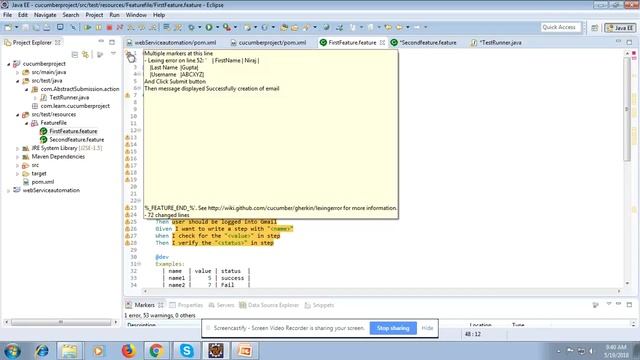
Task: Click the Print toolbar icon
Action: (x=47, y=27)
